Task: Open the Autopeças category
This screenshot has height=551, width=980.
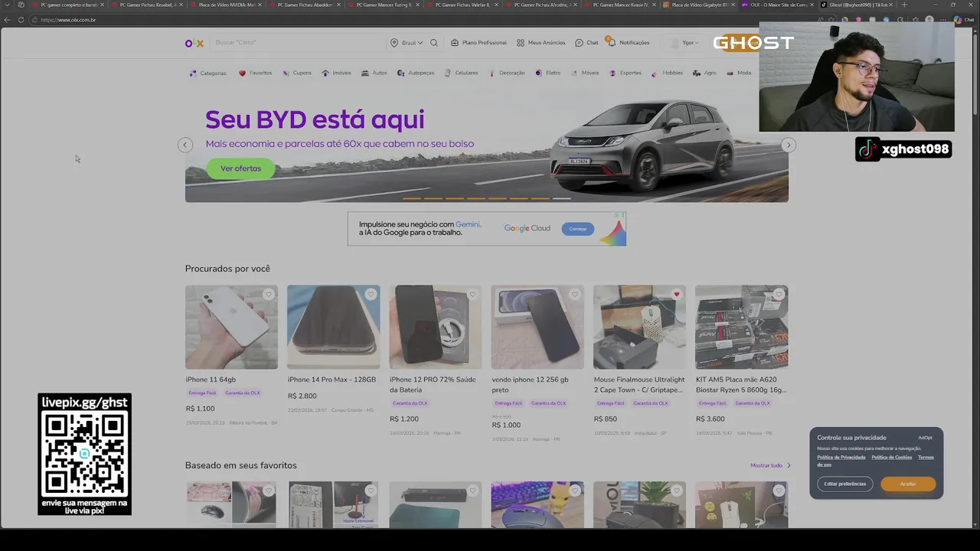Action: click(415, 73)
